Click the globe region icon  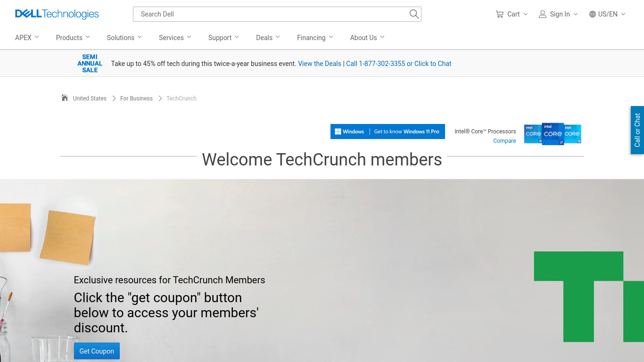click(593, 14)
